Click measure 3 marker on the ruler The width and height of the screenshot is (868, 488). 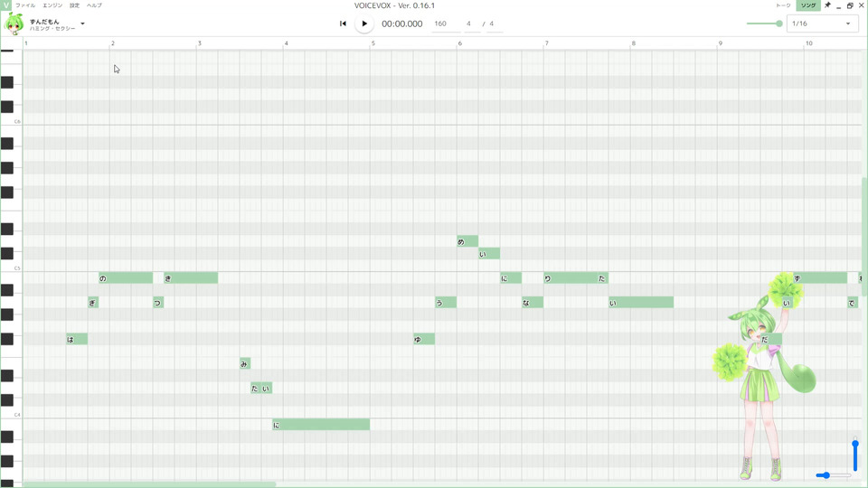coord(199,43)
